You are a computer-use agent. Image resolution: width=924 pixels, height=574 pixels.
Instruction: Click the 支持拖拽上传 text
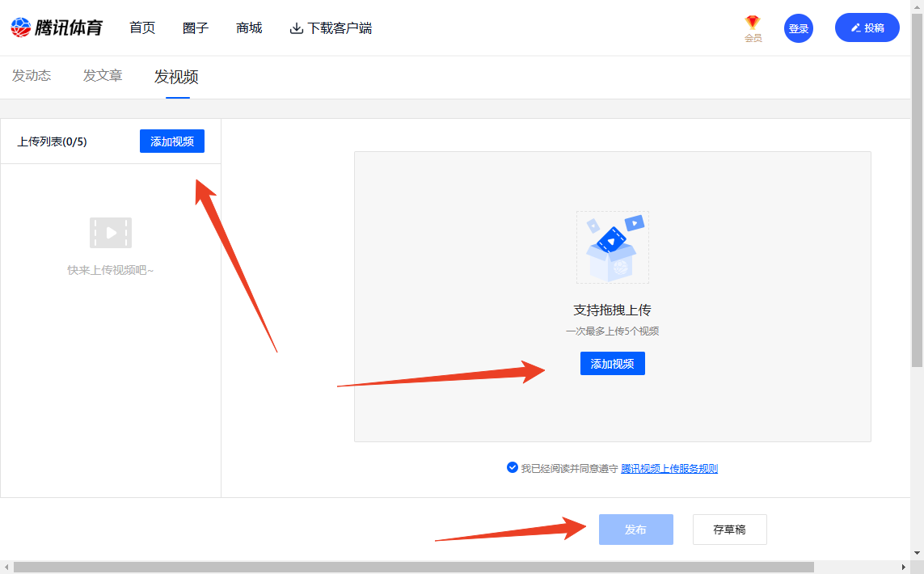point(612,310)
